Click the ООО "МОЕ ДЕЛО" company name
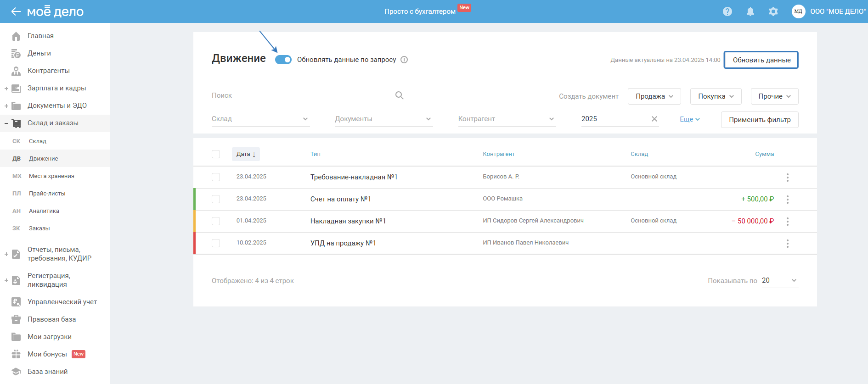Viewport: 868px width, 384px height. click(x=838, y=11)
